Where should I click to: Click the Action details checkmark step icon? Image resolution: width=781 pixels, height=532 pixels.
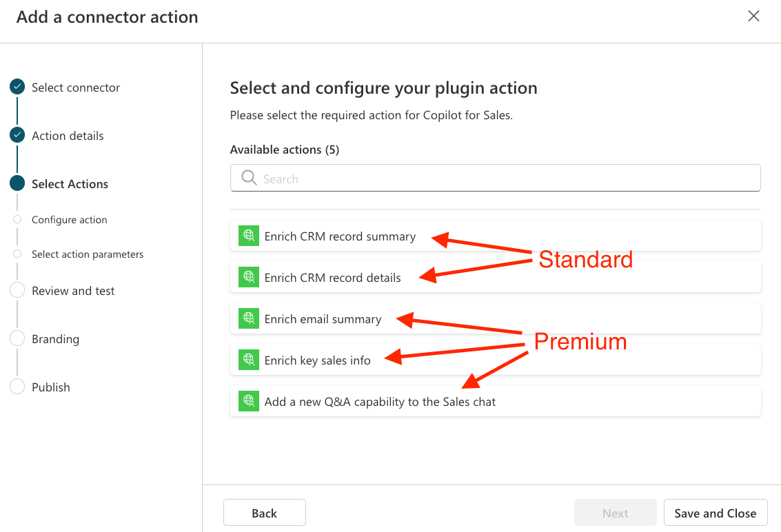click(x=17, y=135)
